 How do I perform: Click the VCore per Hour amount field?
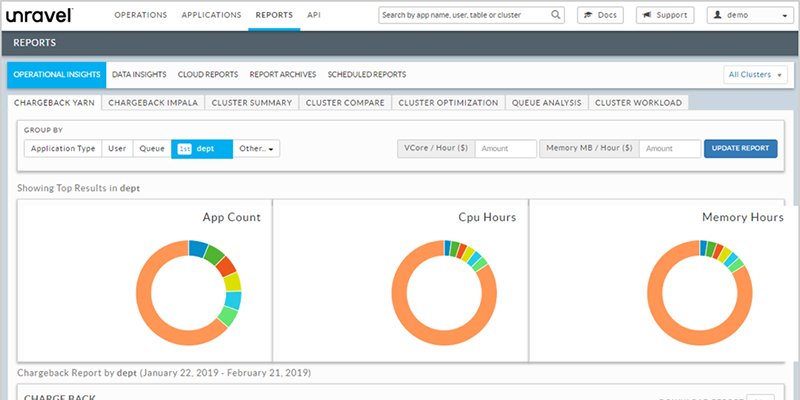click(506, 149)
